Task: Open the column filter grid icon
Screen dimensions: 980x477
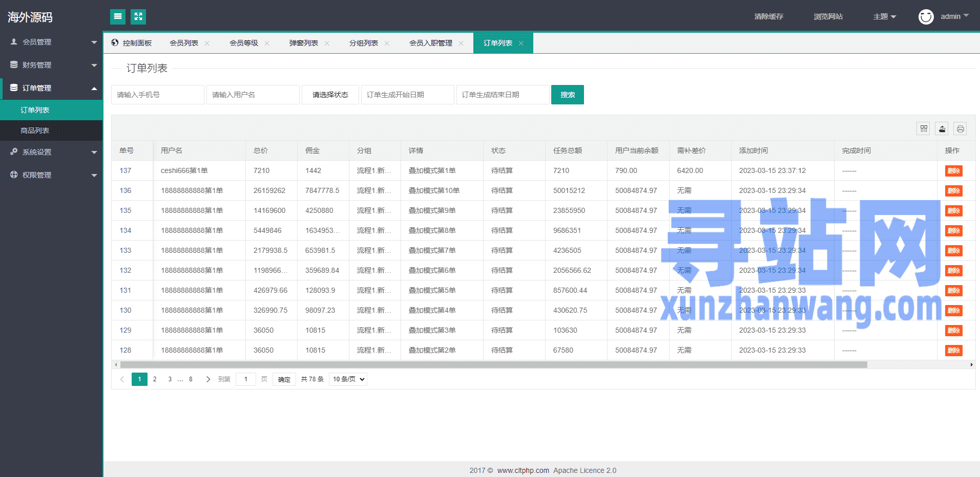Action: 923,129
